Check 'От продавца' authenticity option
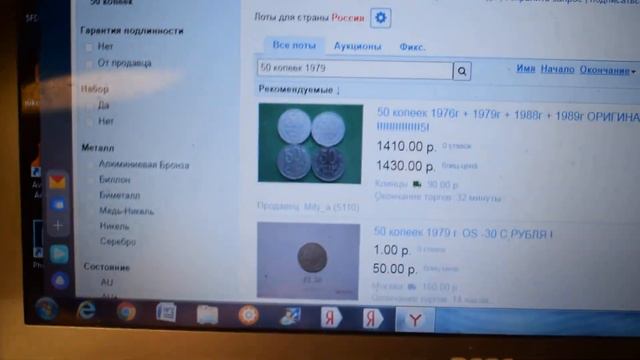The height and width of the screenshot is (360, 640). pyautogui.click(x=89, y=63)
